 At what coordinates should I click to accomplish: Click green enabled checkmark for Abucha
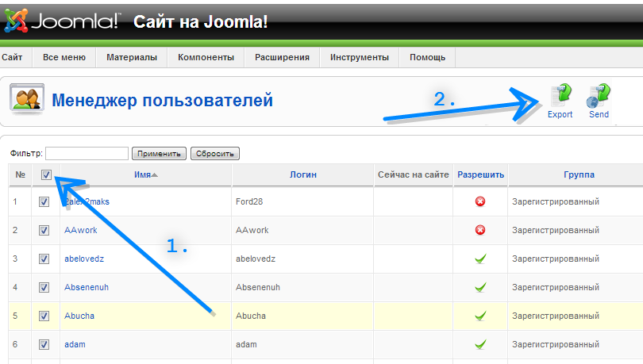coord(479,316)
